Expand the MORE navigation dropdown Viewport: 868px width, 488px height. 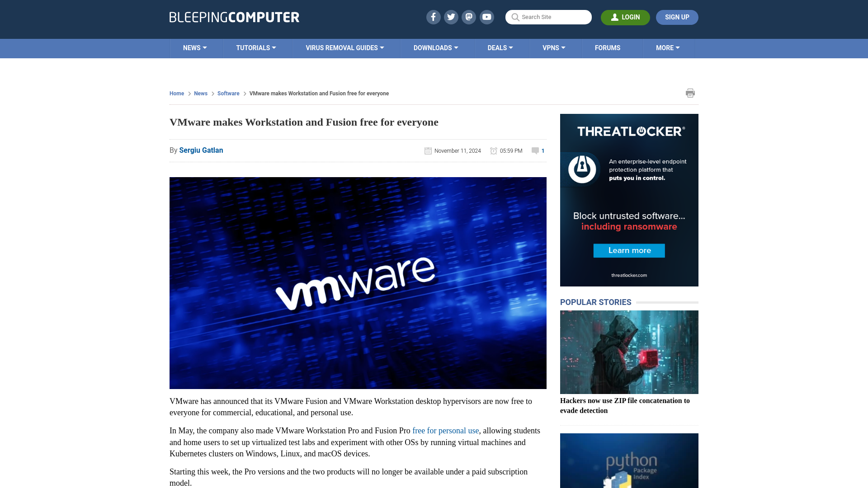coord(668,48)
